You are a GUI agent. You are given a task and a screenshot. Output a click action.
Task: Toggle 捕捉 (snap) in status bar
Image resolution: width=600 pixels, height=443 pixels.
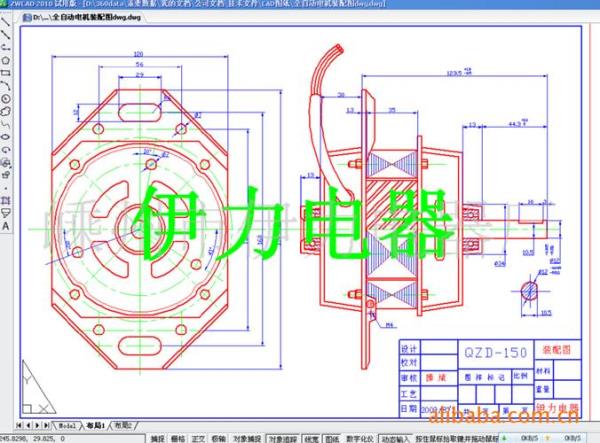(x=157, y=438)
